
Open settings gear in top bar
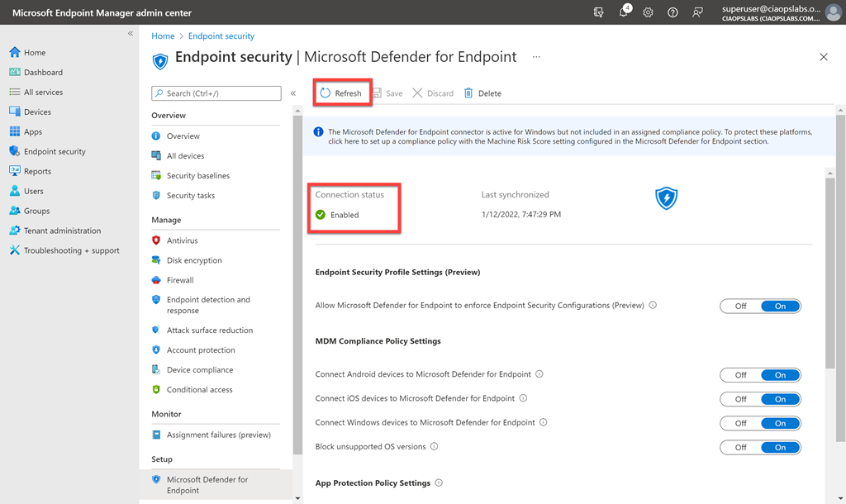pyautogui.click(x=648, y=12)
